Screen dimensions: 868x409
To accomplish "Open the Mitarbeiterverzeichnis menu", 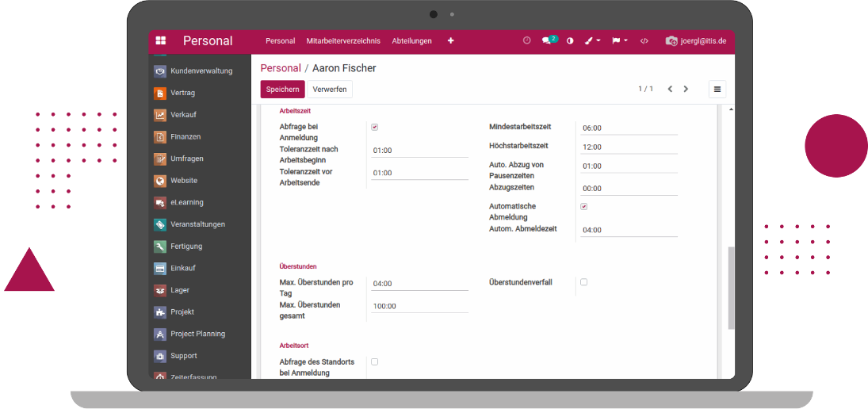I will point(343,41).
